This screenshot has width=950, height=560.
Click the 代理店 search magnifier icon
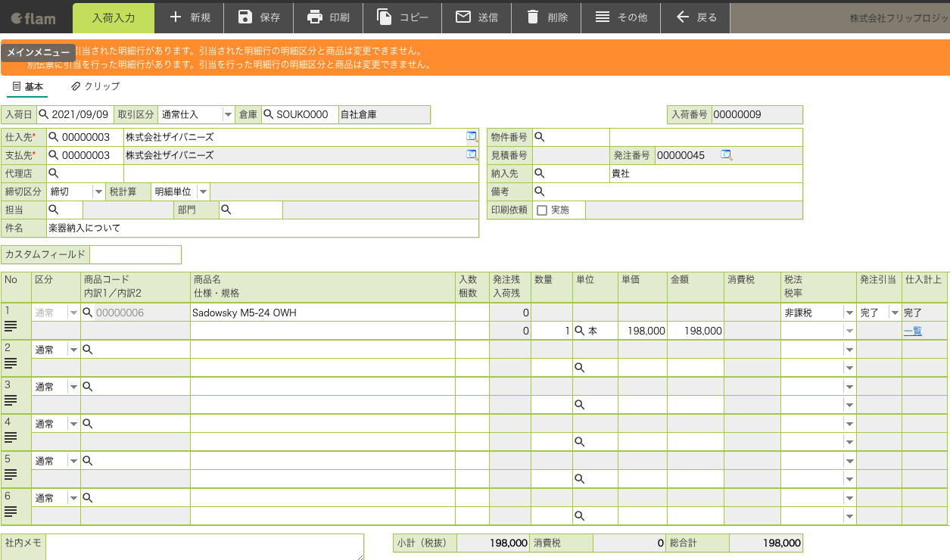tap(53, 173)
